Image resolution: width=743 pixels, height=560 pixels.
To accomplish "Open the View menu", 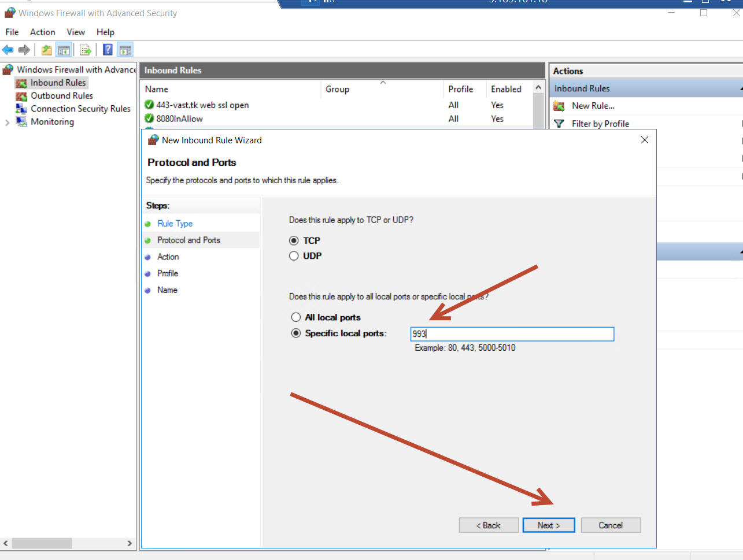I will (x=76, y=32).
